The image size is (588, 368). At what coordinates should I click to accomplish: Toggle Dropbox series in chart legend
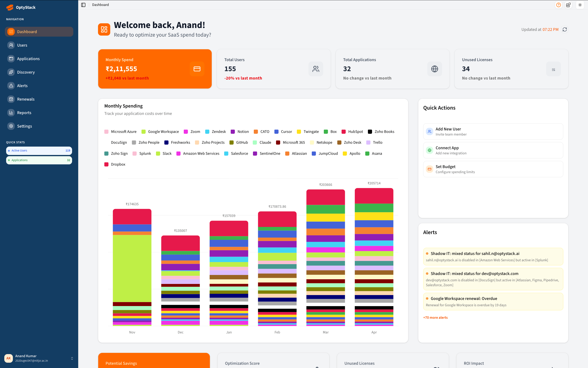tap(106, 164)
